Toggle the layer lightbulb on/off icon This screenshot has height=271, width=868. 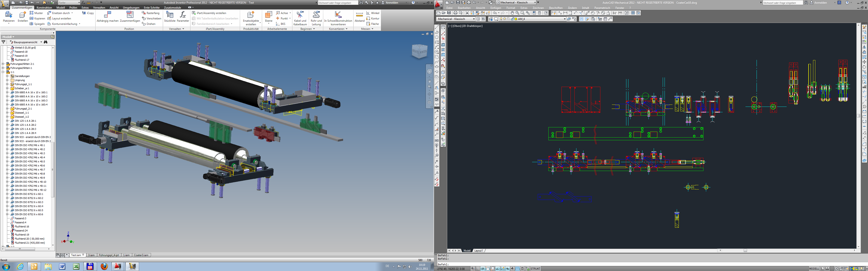click(501, 19)
